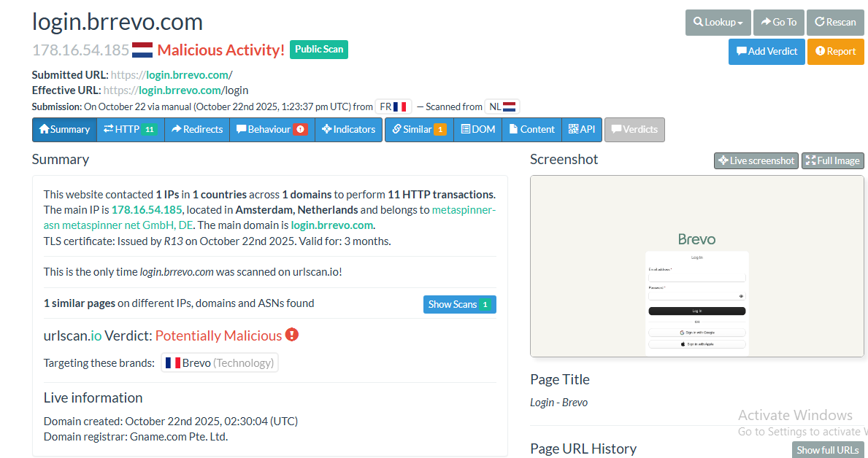Open the Indicators tab

coord(348,130)
